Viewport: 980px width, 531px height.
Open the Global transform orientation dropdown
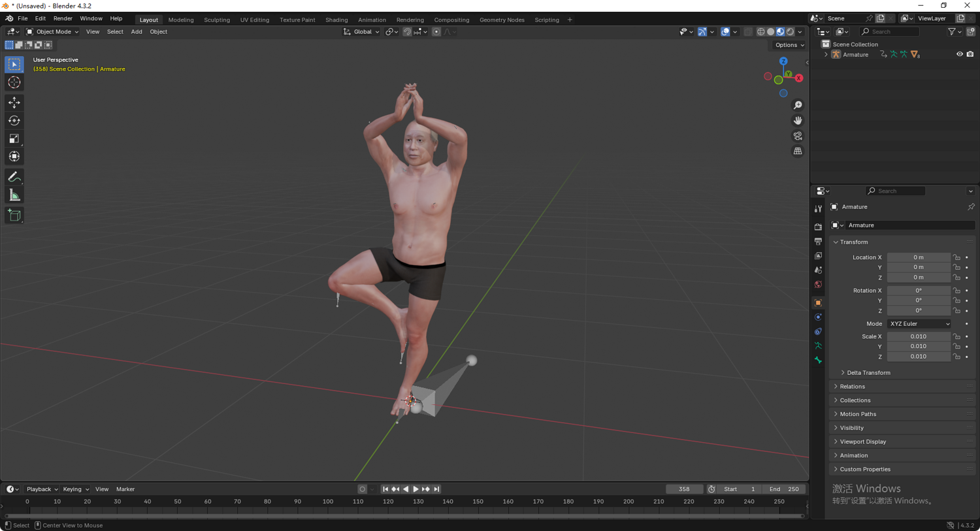click(x=361, y=31)
